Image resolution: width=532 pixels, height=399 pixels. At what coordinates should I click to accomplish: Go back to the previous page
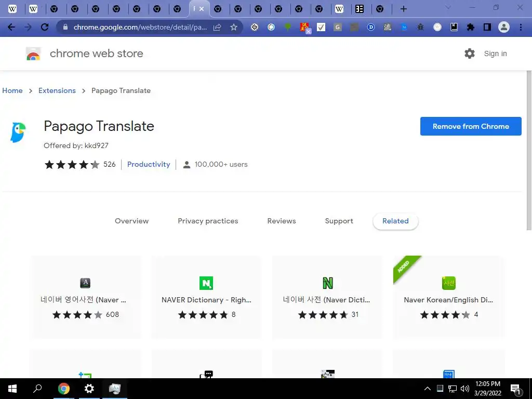[11, 27]
